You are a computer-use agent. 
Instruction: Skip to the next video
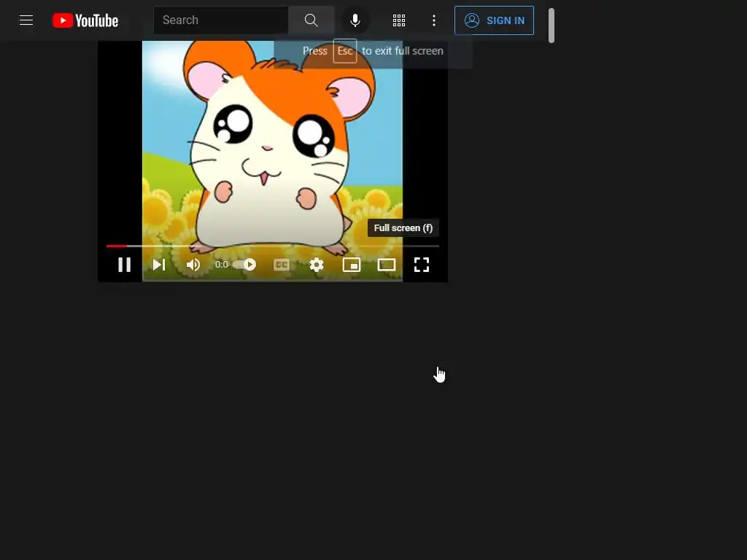(158, 265)
